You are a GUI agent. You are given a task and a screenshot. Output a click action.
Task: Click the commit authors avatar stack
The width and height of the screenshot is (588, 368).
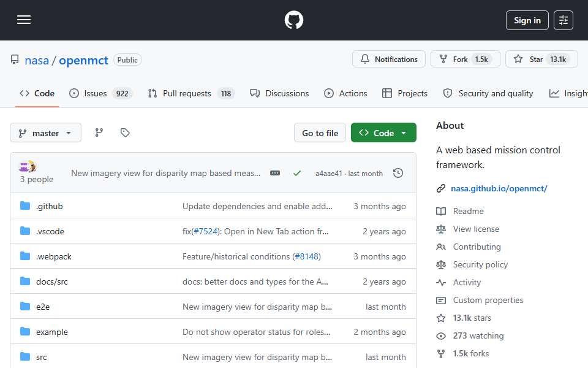28,166
